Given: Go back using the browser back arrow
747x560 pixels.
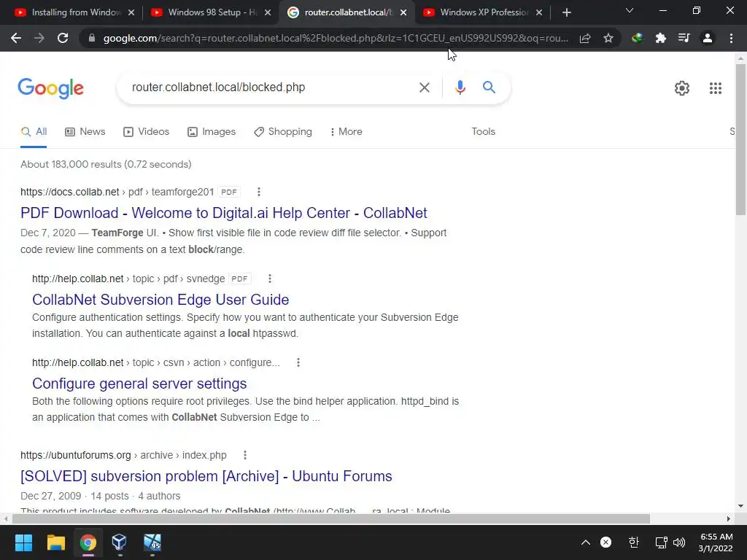Looking at the screenshot, I should (x=16, y=38).
